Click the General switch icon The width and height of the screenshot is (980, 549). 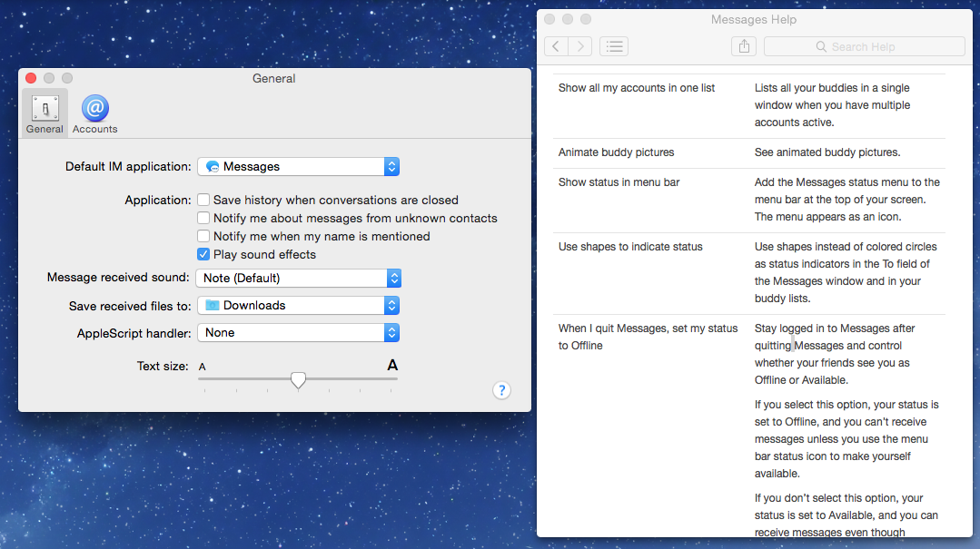pyautogui.click(x=45, y=109)
